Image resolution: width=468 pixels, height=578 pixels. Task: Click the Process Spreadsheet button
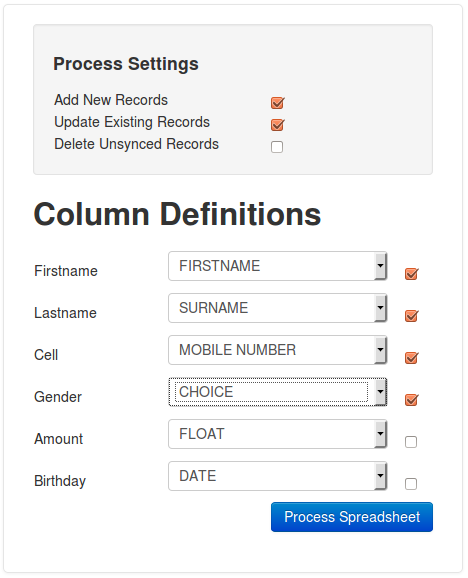tap(352, 517)
